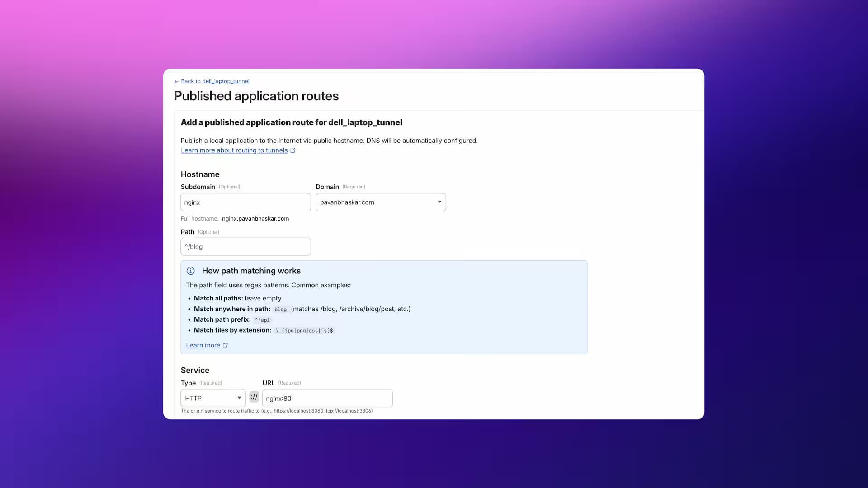Click the file extension regex snippet
The image size is (868, 488).
pos(304,331)
